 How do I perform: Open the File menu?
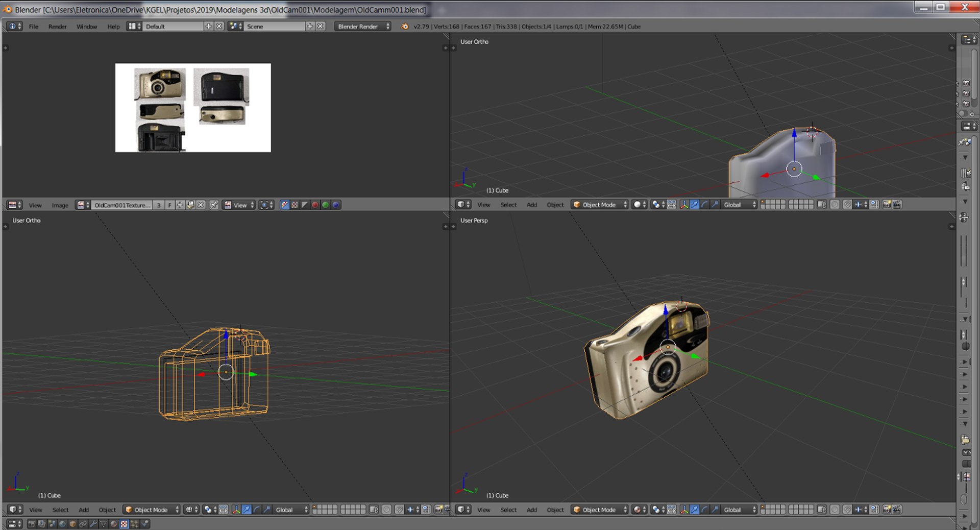coord(34,27)
